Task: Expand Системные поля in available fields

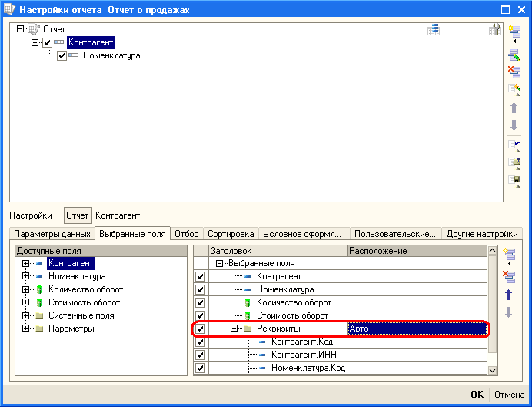Action: point(26,315)
